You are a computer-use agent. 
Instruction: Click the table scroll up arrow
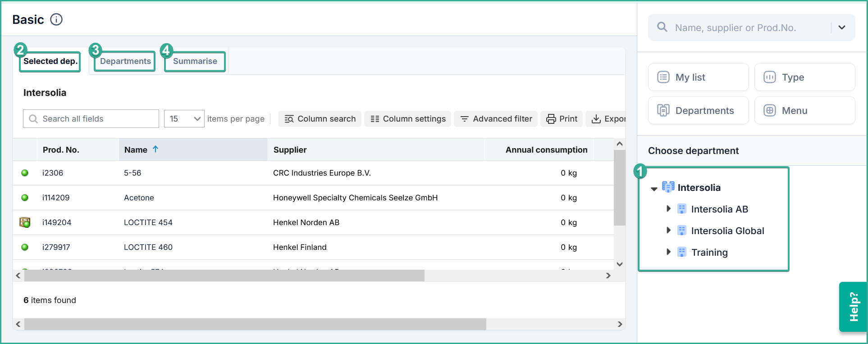620,144
